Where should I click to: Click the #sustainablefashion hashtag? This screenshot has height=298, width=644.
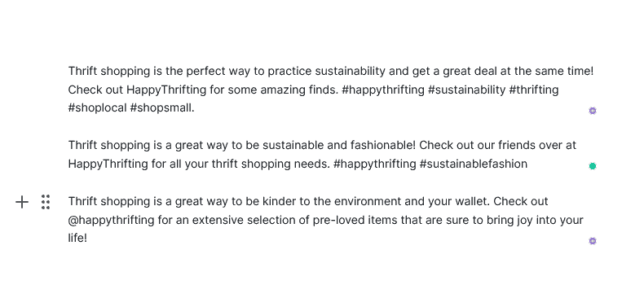coord(473,164)
